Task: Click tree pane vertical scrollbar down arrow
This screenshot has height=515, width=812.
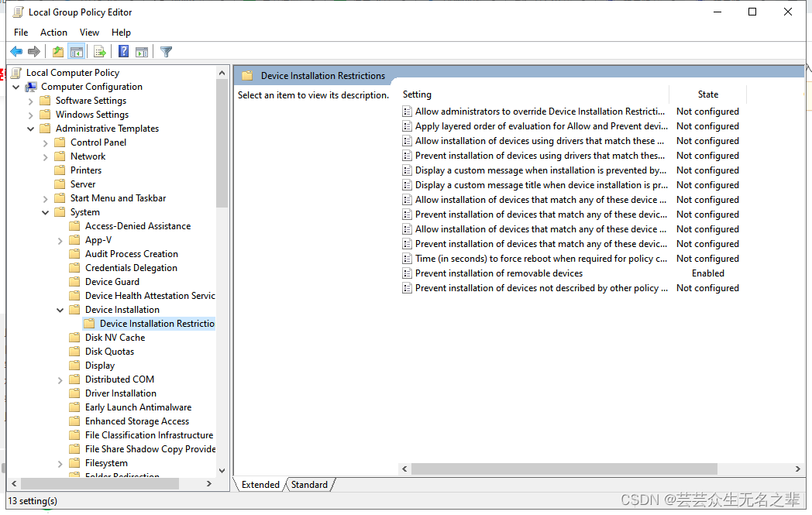Action: [222, 471]
